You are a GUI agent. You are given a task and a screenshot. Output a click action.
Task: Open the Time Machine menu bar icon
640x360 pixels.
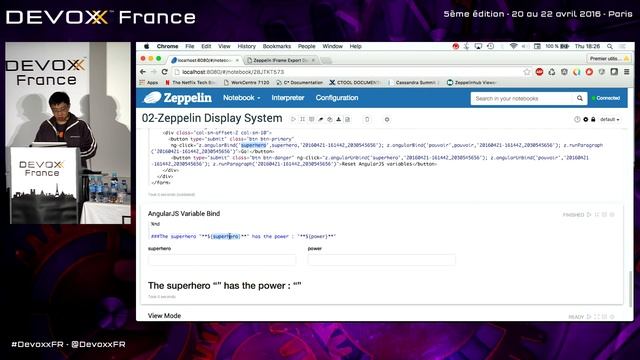[491, 47]
